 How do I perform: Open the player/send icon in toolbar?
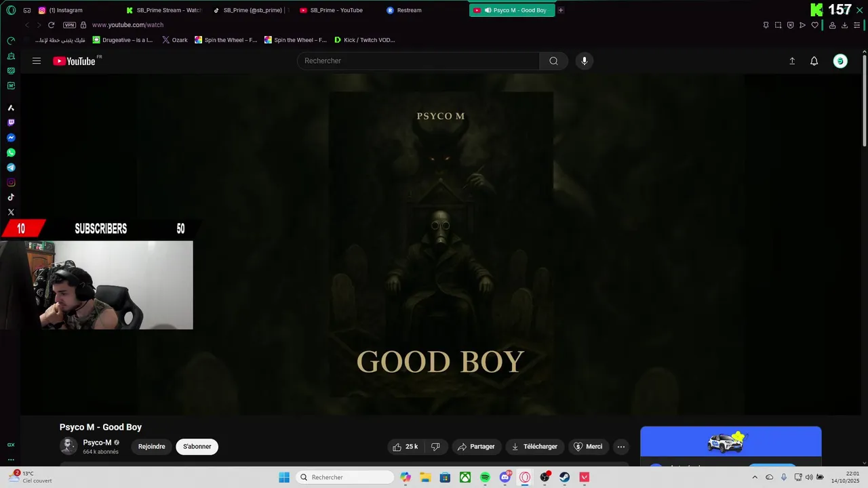pyautogui.click(x=802, y=25)
